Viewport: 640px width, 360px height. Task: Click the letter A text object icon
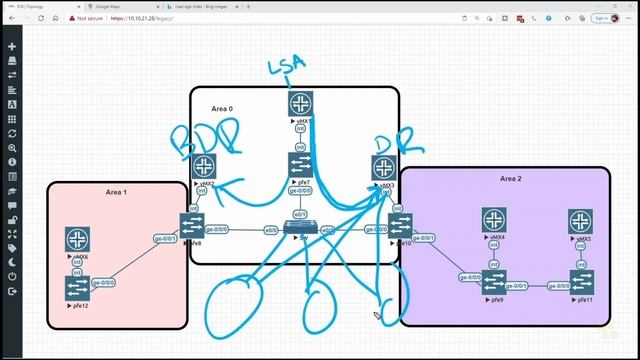pos(12,104)
